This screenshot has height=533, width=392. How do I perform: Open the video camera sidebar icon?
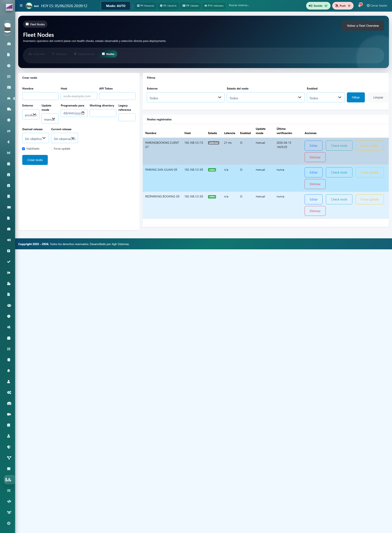click(9, 414)
